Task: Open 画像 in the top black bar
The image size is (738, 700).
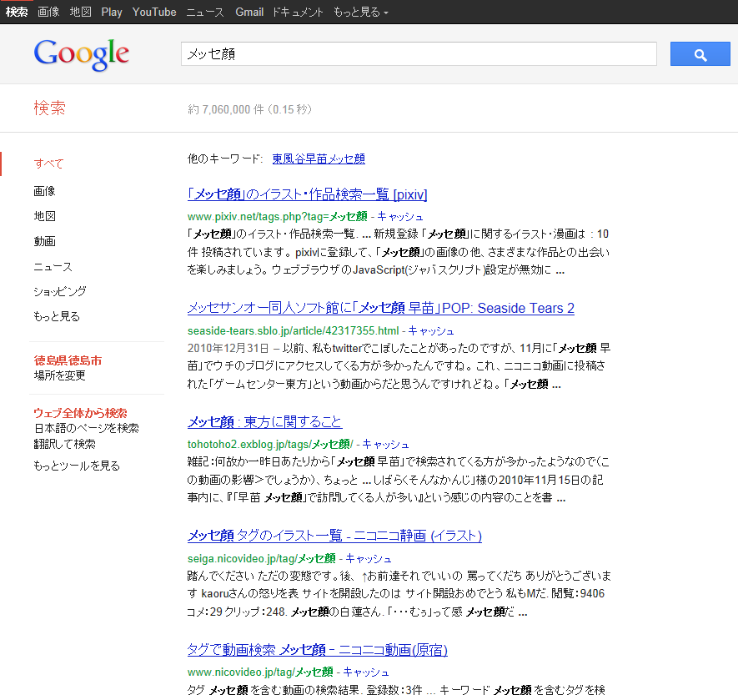Action: click(48, 12)
